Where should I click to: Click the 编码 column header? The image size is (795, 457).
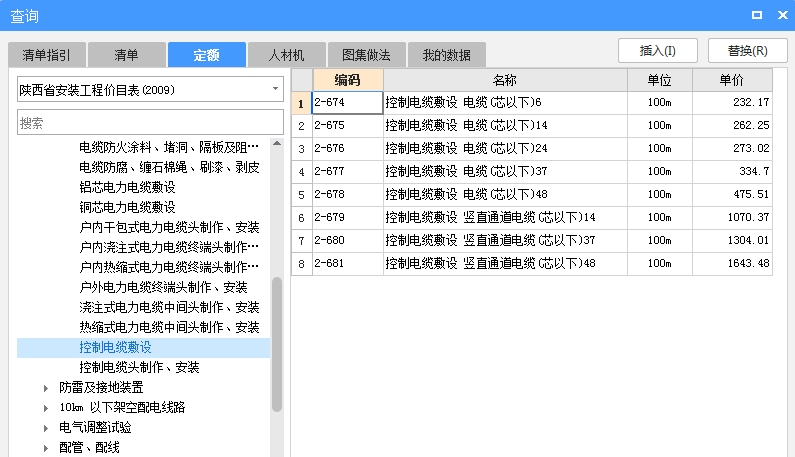coord(348,80)
